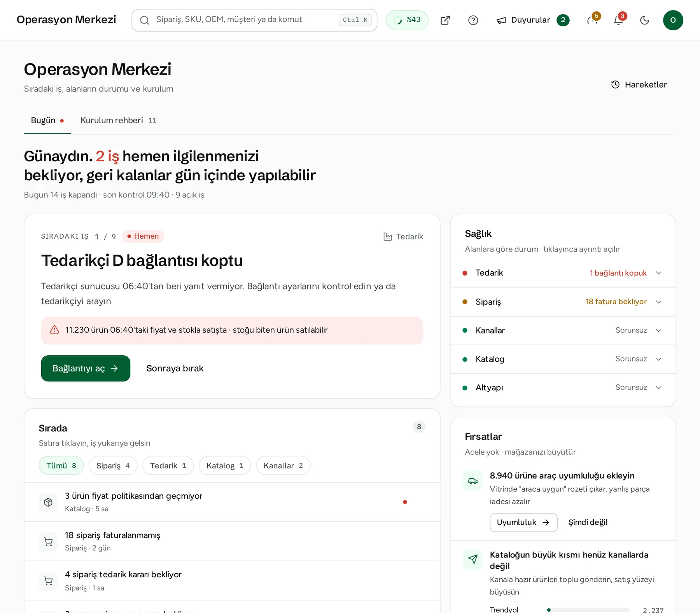Click the warning triangle in the alert banner

tap(54, 330)
